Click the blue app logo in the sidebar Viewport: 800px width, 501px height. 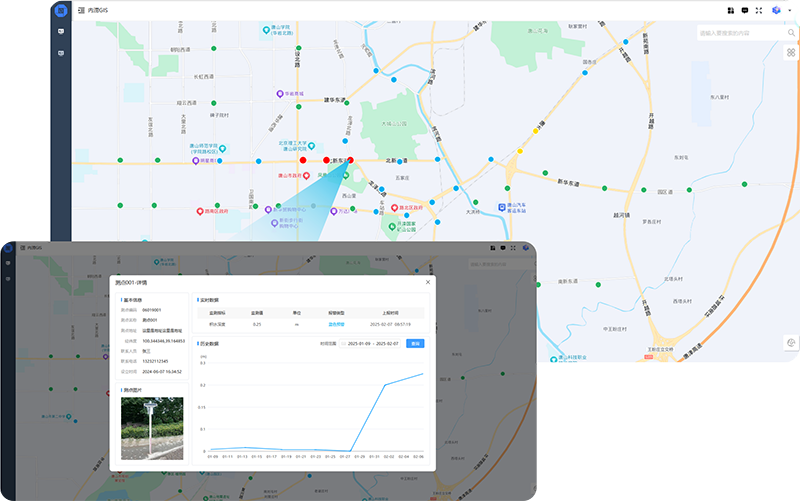click(x=61, y=11)
